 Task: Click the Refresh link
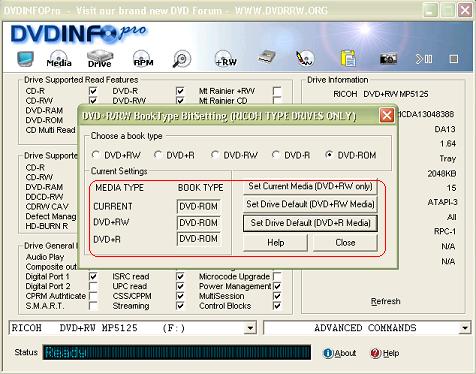click(x=385, y=301)
